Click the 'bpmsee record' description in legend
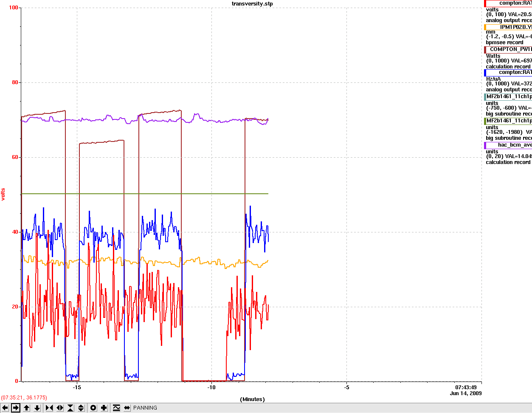 (504, 42)
